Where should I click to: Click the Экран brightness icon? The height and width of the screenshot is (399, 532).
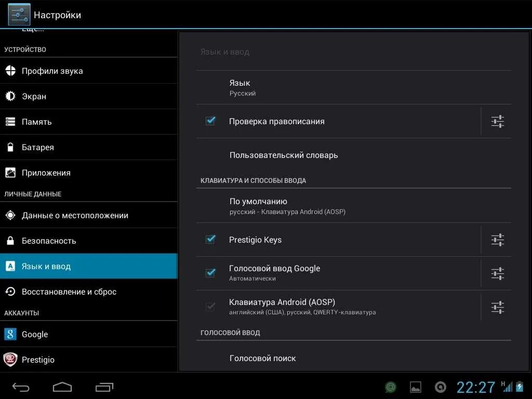pyautogui.click(x=10, y=96)
